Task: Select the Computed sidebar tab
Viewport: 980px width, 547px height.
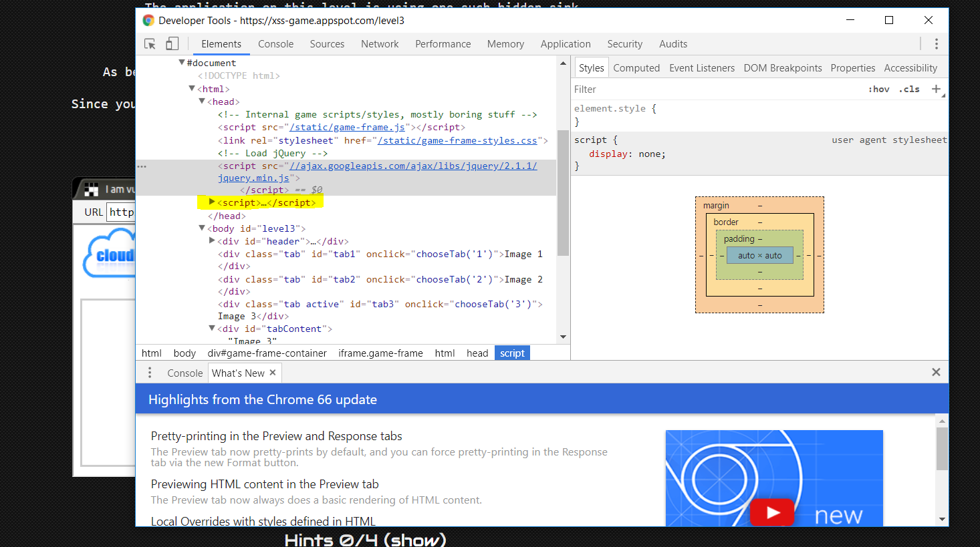Action: 636,68
